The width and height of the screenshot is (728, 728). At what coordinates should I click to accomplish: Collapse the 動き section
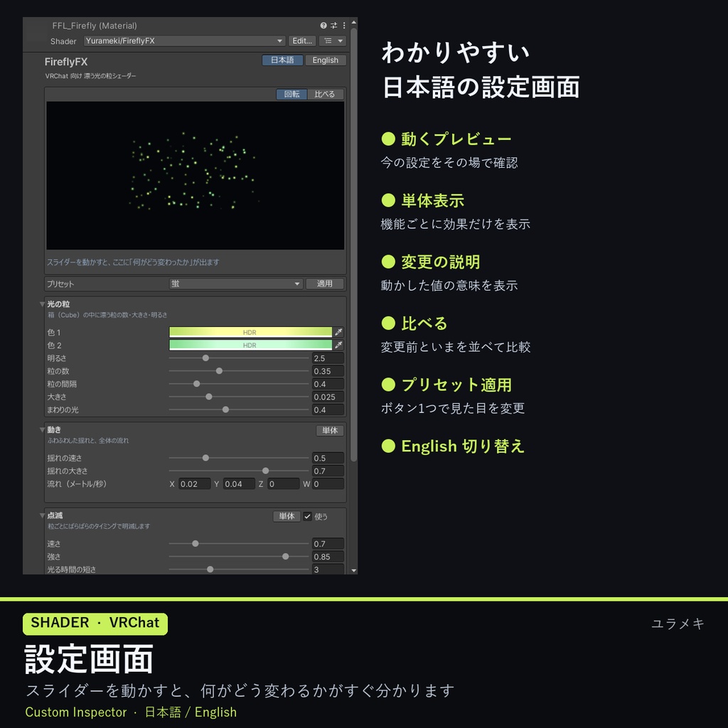(x=42, y=430)
